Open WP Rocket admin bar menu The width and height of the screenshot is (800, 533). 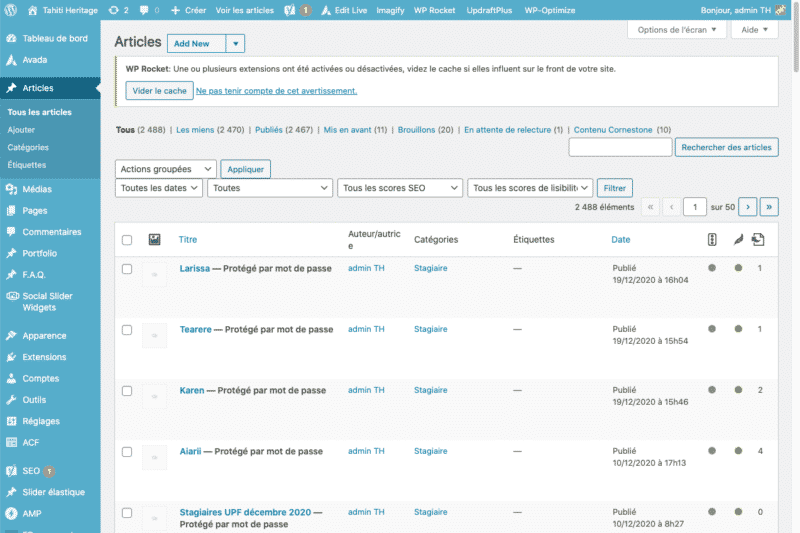click(x=434, y=10)
